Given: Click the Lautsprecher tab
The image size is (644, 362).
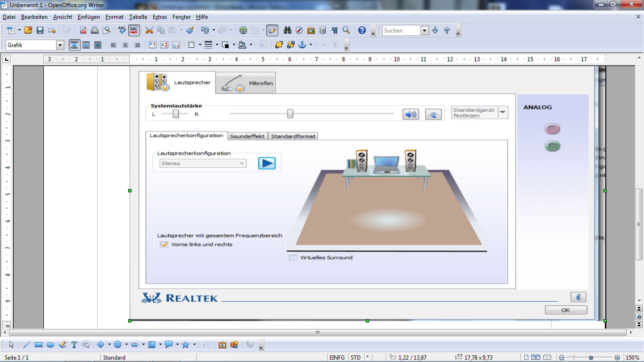Looking at the screenshot, I should pyautogui.click(x=177, y=82).
